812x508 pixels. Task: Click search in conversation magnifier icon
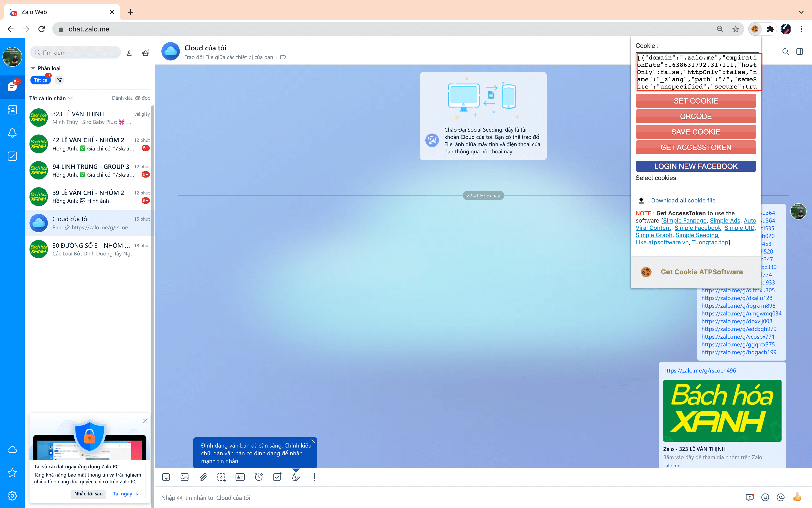[x=785, y=51]
